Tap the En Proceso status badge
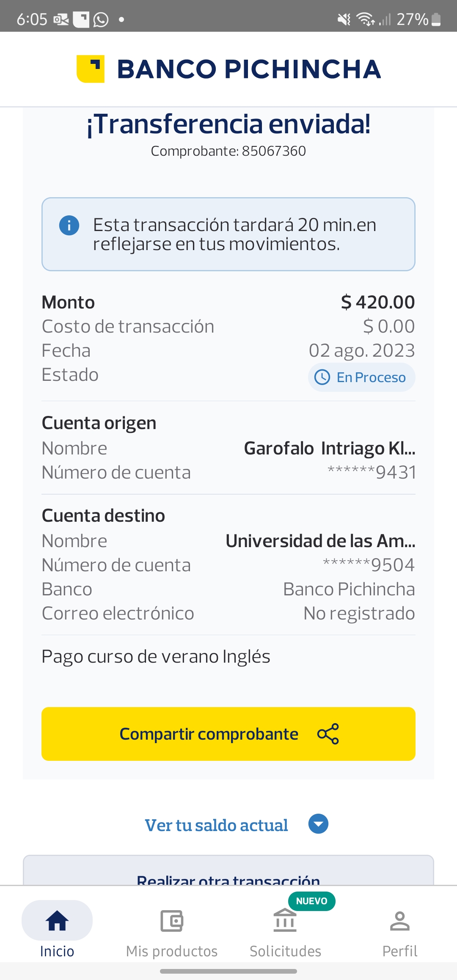The image size is (457, 980). click(x=362, y=377)
